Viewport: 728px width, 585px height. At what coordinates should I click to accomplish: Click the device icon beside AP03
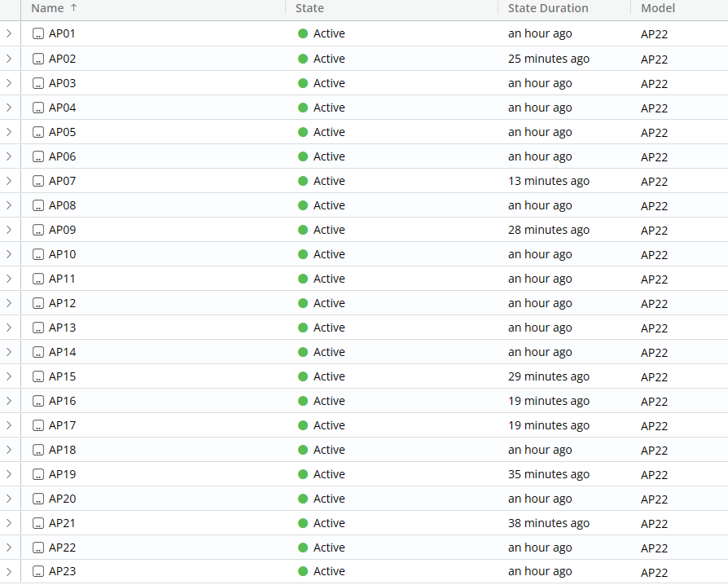[38, 83]
